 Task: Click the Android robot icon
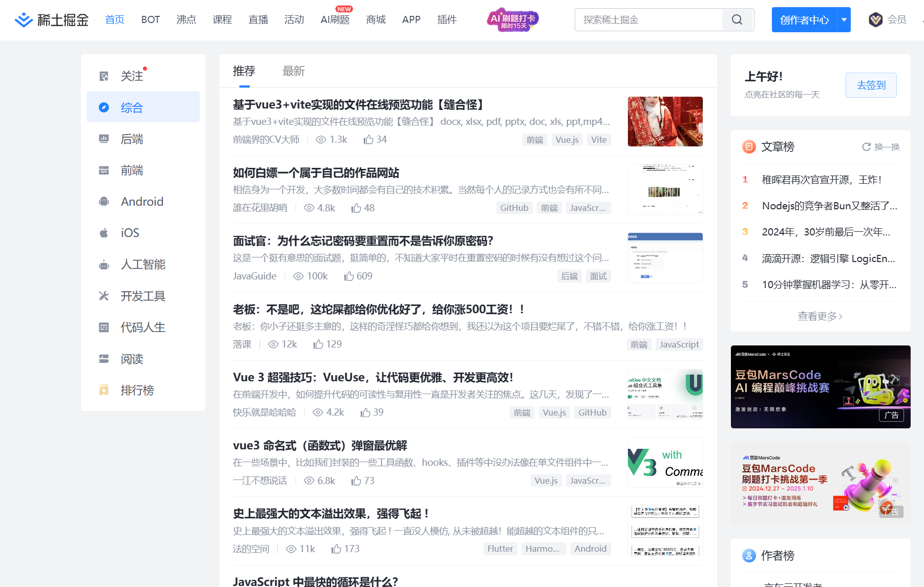click(x=104, y=202)
